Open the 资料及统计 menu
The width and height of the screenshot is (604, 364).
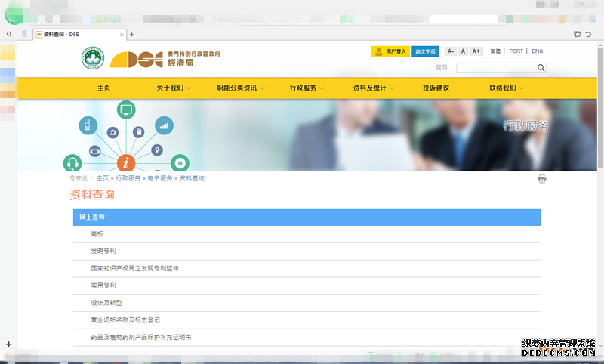[369, 88]
